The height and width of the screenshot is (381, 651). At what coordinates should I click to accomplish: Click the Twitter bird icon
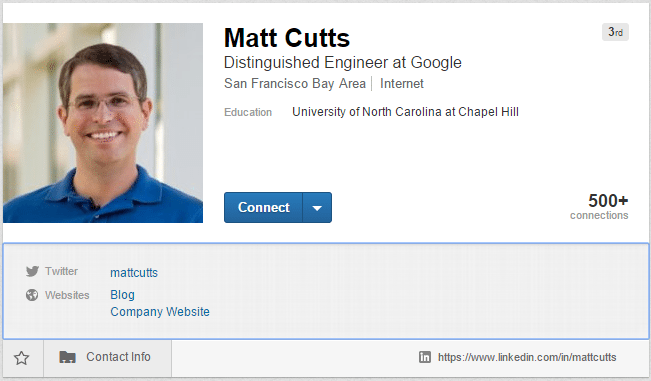click(32, 271)
